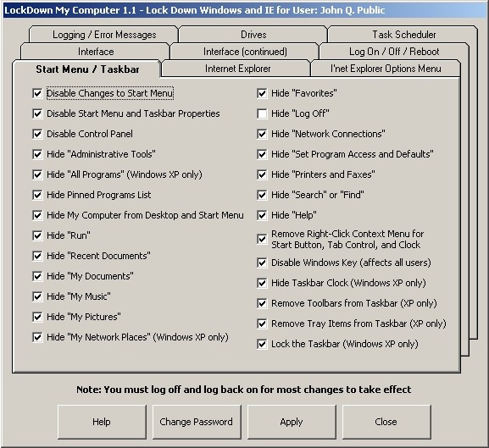
Task: Select the Logging / Error Messages tab
Action: [x=104, y=34]
